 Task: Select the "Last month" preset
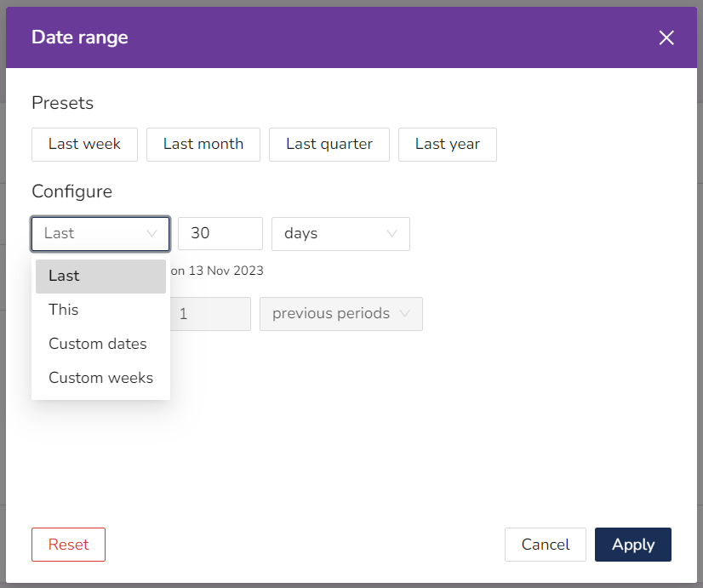203,145
